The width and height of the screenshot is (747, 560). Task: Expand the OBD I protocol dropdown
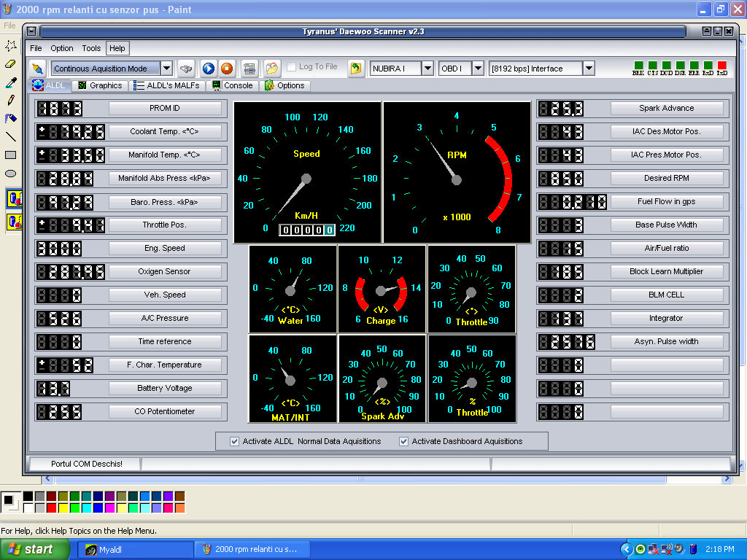coord(478,69)
